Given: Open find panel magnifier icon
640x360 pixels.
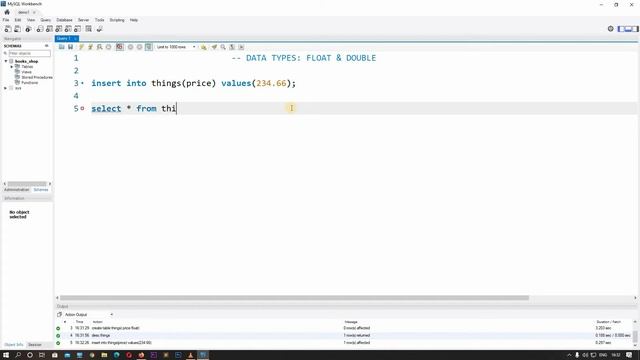Looking at the screenshot, I should tap(223, 47).
